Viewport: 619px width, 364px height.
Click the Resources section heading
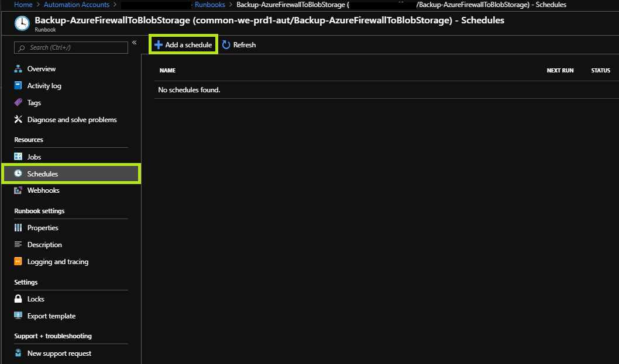(x=29, y=140)
